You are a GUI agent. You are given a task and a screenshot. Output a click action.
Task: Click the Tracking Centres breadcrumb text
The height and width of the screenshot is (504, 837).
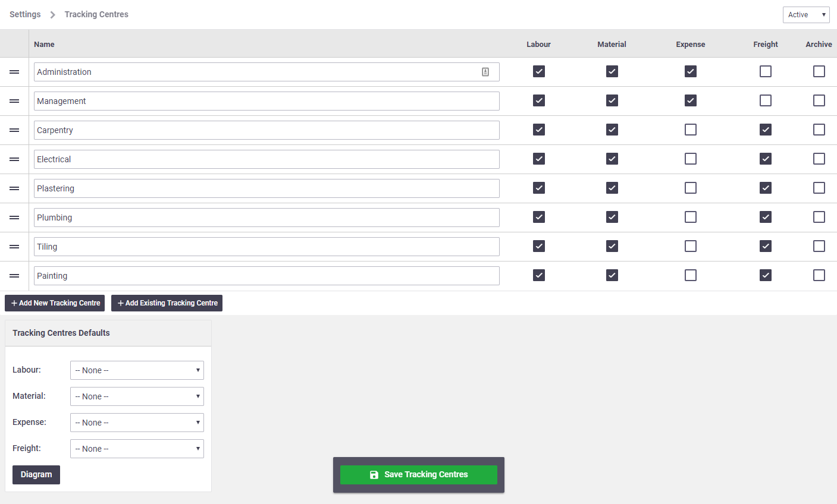click(96, 14)
